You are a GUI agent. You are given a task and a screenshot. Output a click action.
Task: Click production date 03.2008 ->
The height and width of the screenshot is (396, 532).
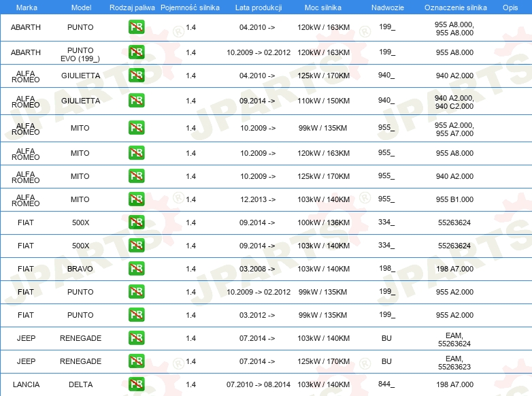click(257, 269)
